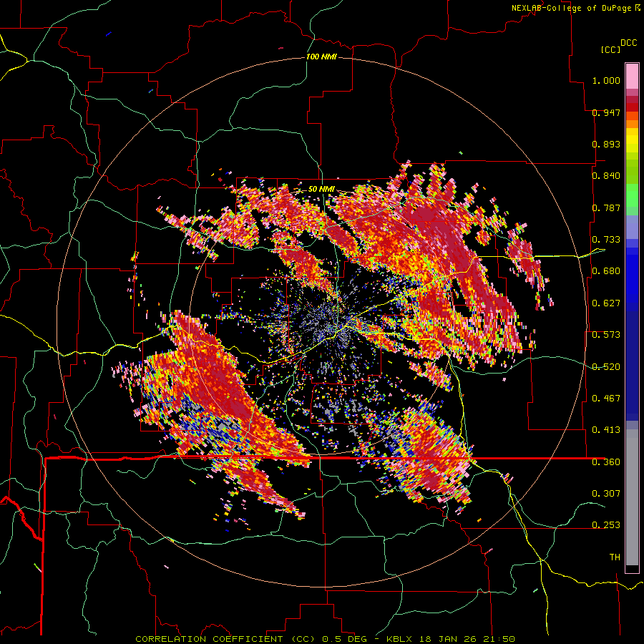
Task: Select the 0.787 legend value
Action: [x=606, y=208]
